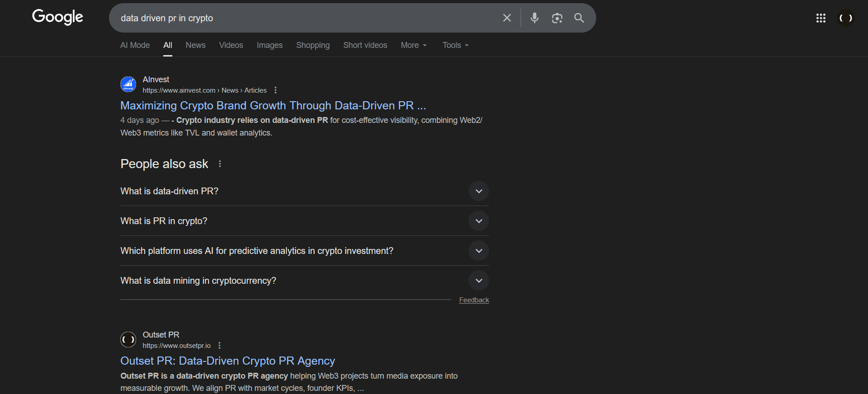868x394 pixels.
Task: Open the Google apps grid
Action: (821, 18)
